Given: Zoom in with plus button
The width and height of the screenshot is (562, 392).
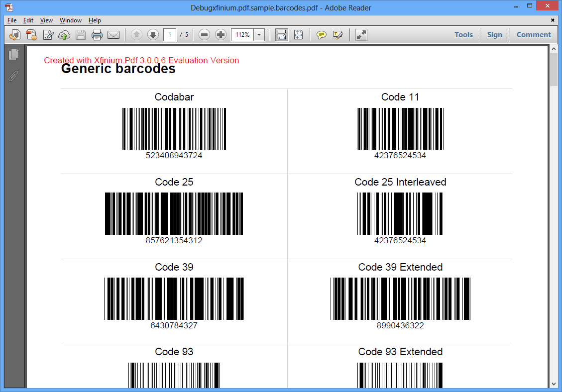Looking at the screenshot, I should coord(221,35).
